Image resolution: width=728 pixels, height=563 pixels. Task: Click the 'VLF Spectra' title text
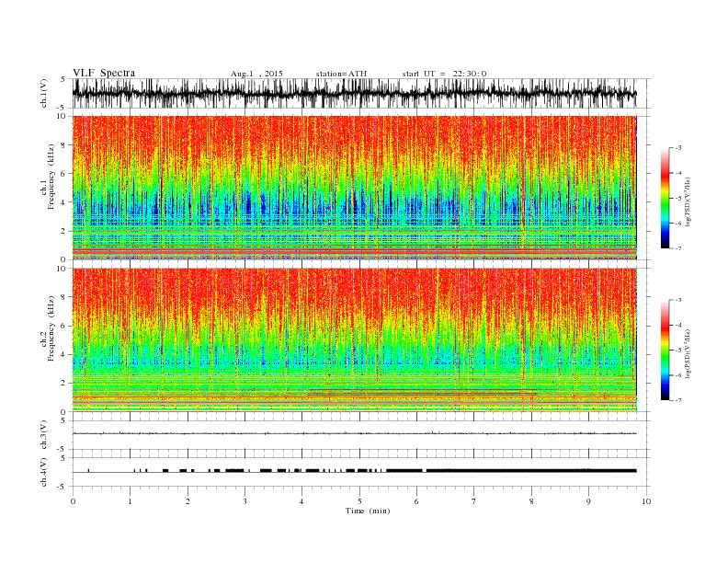click(x=104, y=73)
